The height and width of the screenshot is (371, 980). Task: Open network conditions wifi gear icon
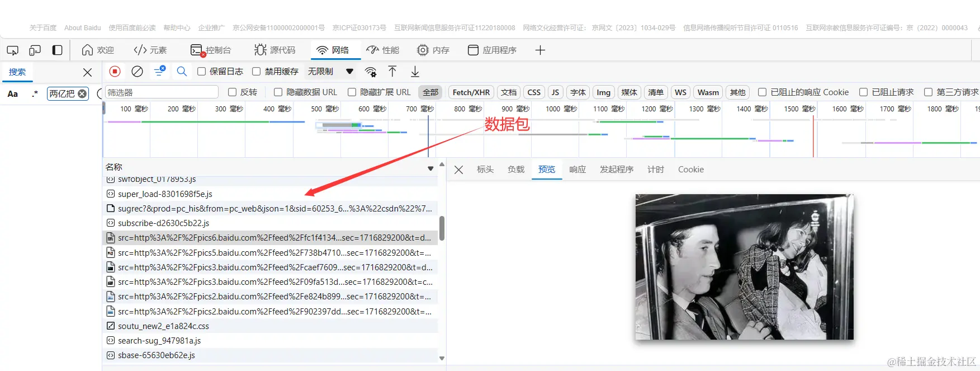(x=371, y=72)
